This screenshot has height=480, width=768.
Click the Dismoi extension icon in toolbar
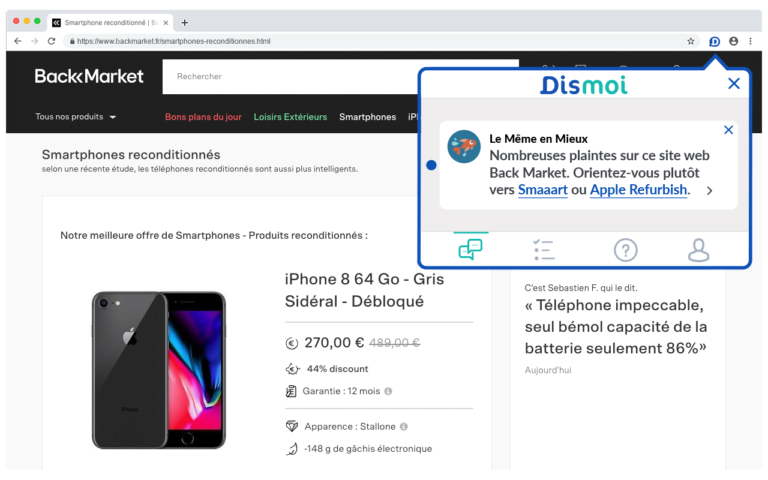point(714,41)
